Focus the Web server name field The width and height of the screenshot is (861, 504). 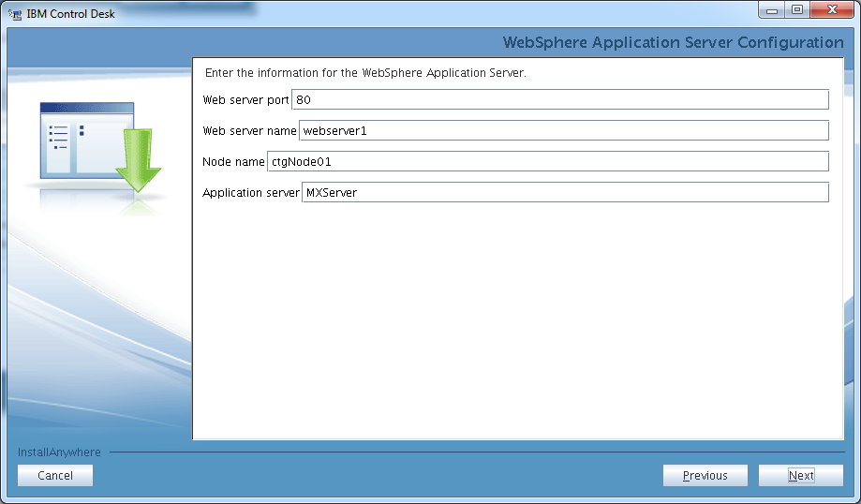coord(564,130)
